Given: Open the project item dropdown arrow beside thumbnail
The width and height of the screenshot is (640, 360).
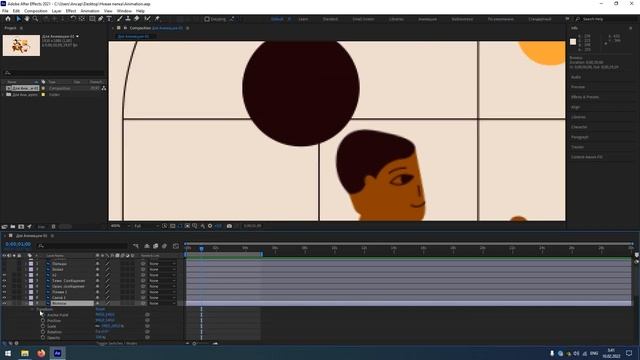Looking at the screenshot, I should coord(78,36).
